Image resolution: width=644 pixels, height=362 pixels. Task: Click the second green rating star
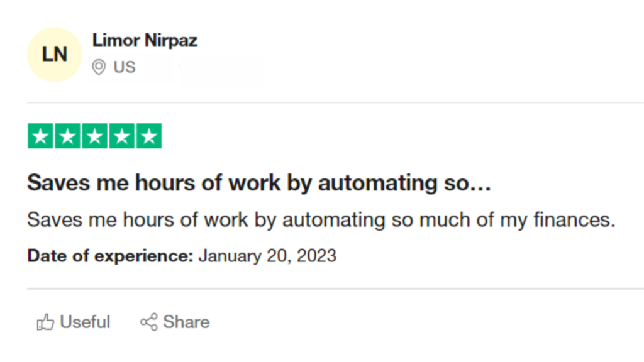[x=67, y=136]
